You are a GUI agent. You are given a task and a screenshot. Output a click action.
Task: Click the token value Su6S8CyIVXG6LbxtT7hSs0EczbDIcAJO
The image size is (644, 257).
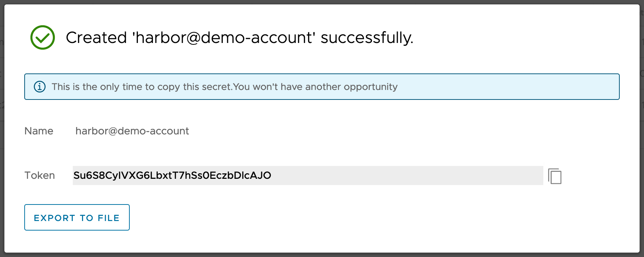(x=172, y=175)
